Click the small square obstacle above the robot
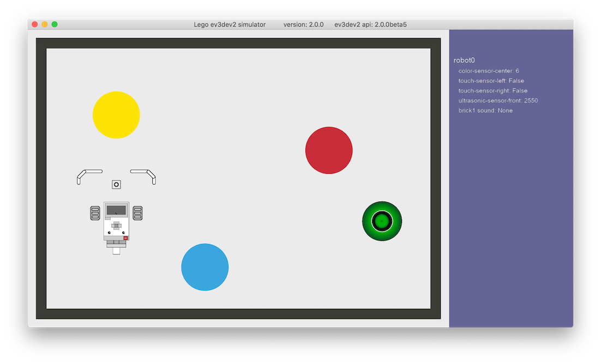601x364 pixels. (116, 184)
